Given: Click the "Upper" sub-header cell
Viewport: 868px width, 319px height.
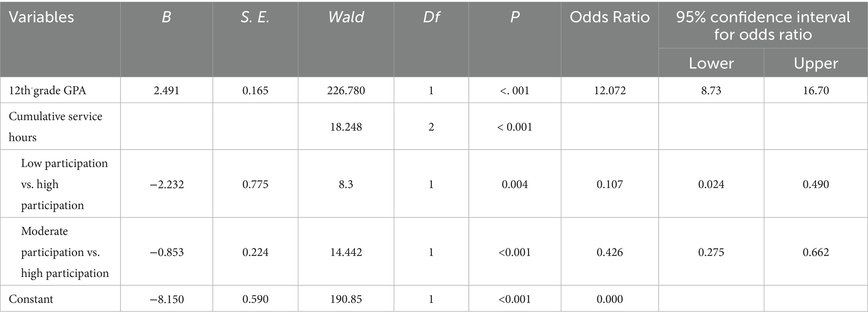Looking at the screenshot, I should pyautogui.click(x=816, y=63).
